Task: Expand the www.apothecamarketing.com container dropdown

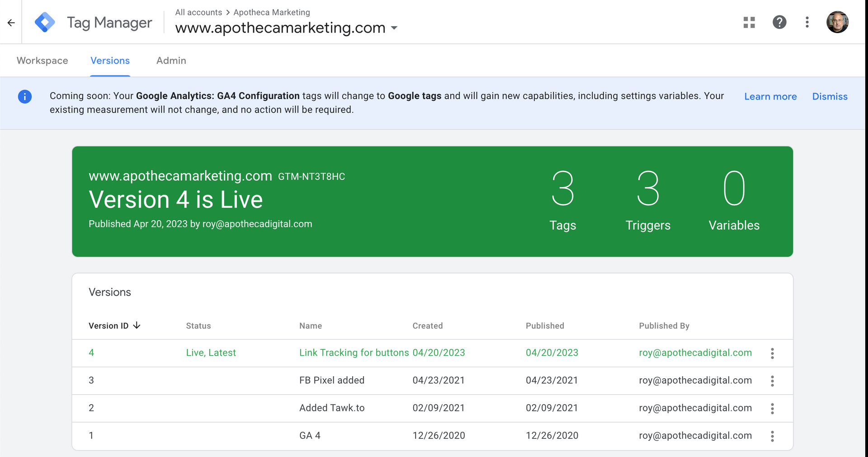Action: (394, 28)
